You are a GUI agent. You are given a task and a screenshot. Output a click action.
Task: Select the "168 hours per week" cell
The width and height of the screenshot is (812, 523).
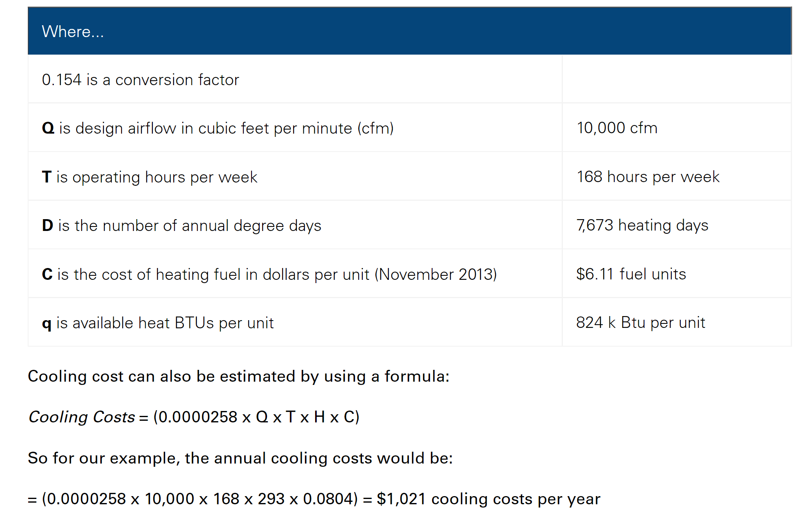[x=648, y=177]
